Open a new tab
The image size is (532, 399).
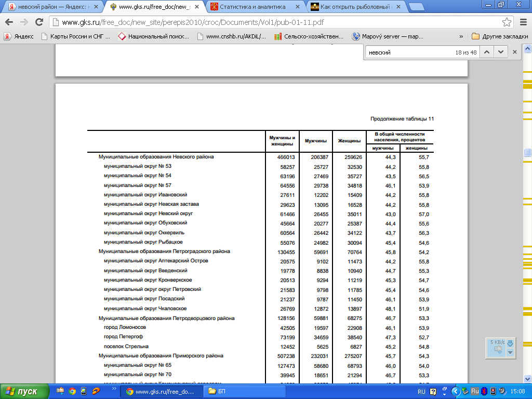pyautogui.click(x=416, y=7)
